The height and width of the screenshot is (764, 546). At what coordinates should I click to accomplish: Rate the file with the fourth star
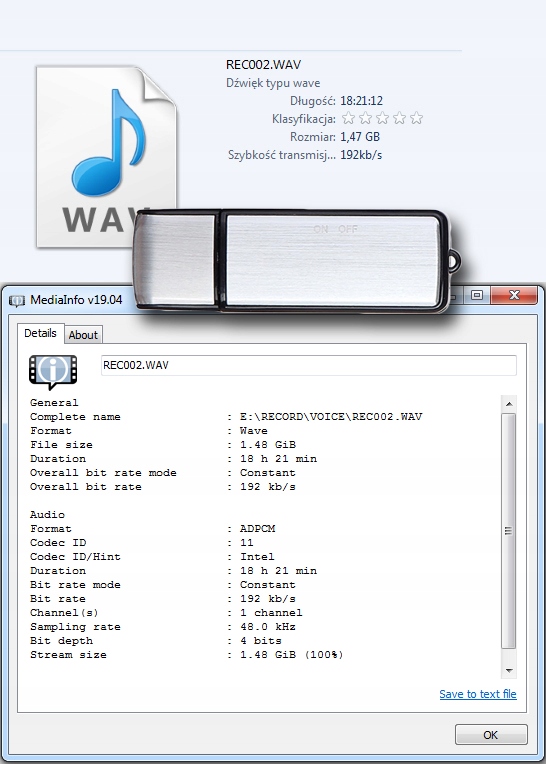399,118
